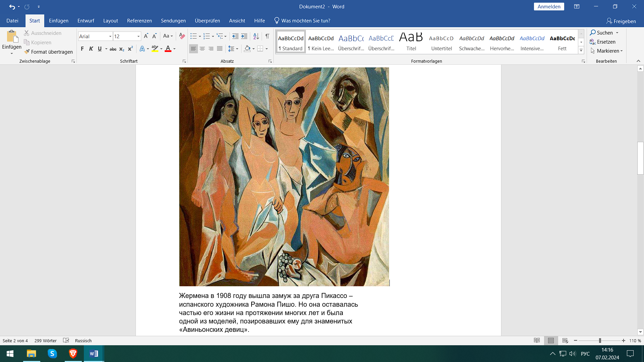Open the spelling check status icon
Screen dimensions: 644x362
tap(66, 341)
